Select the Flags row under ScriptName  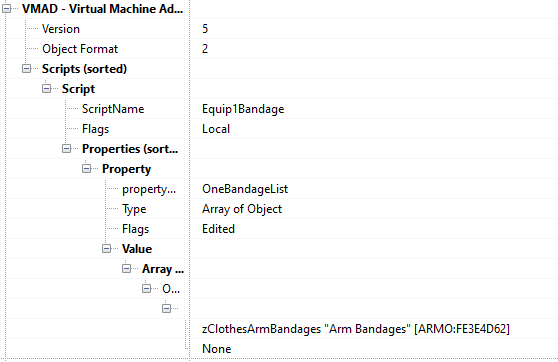tap(95, 129)
